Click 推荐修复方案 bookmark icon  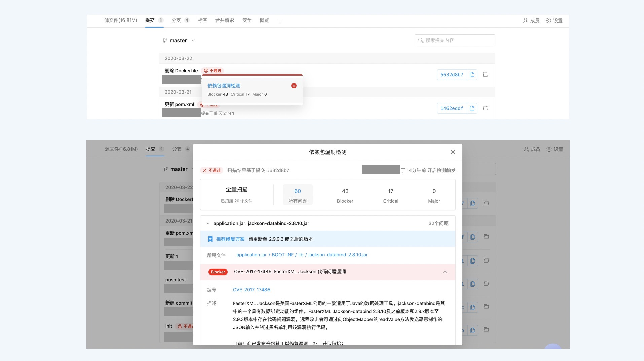210,239
